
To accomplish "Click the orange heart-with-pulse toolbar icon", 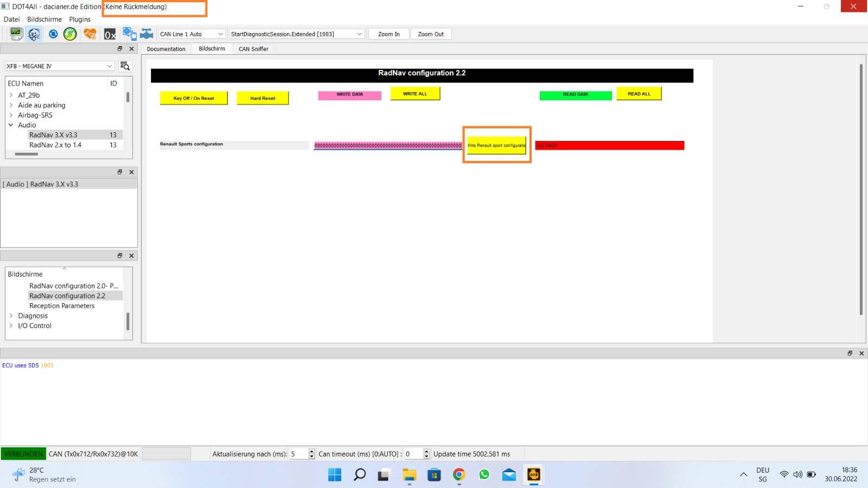I will [90, 34].
